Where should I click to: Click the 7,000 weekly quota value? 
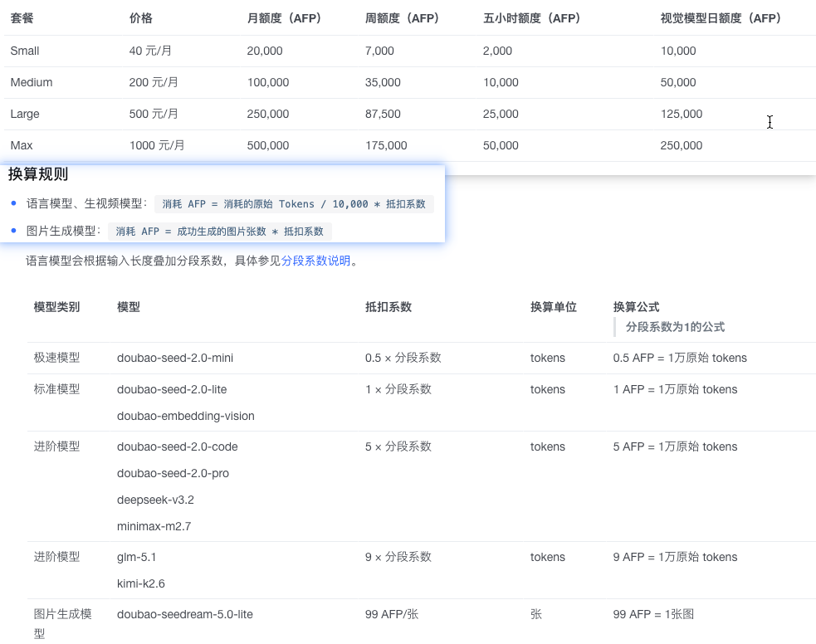point(379,51)
